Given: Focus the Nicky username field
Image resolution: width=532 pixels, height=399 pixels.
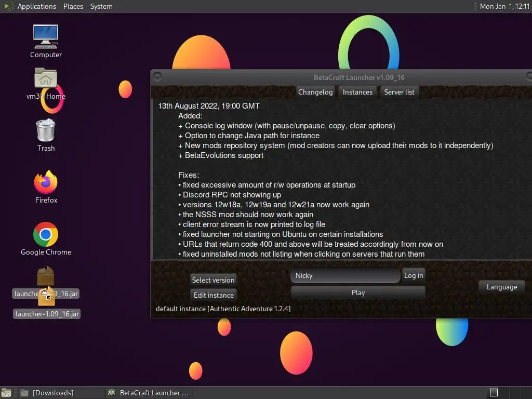Looking at the screenshot, I should (x=345, y=275).
